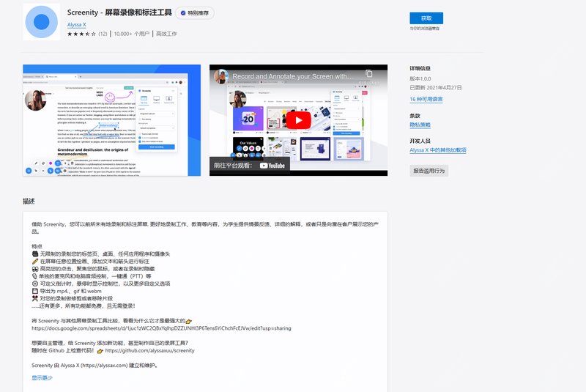Image resolution: width=586 pixels, height=392 pixels.
Task: Click the star rating display
Action: click(x=81, y=34)
